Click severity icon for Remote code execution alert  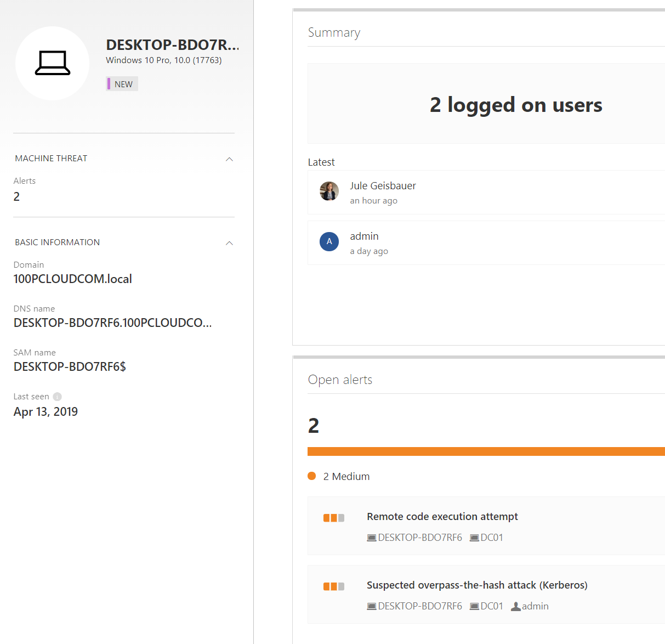333,518
